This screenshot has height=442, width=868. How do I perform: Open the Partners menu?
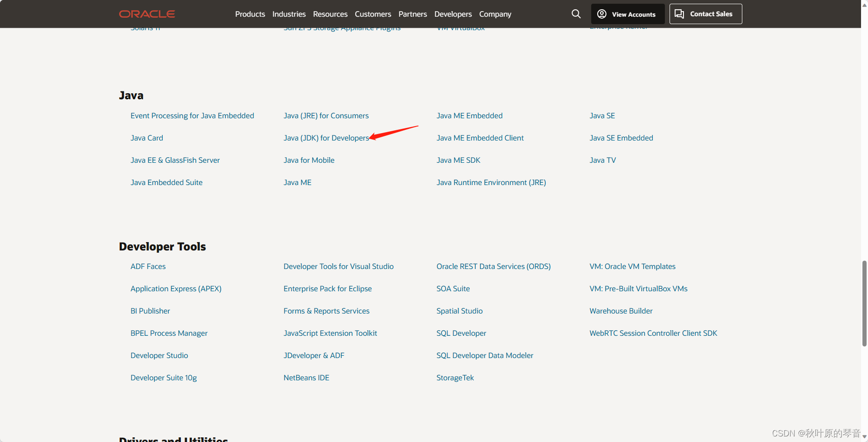(x=413, y=14)
